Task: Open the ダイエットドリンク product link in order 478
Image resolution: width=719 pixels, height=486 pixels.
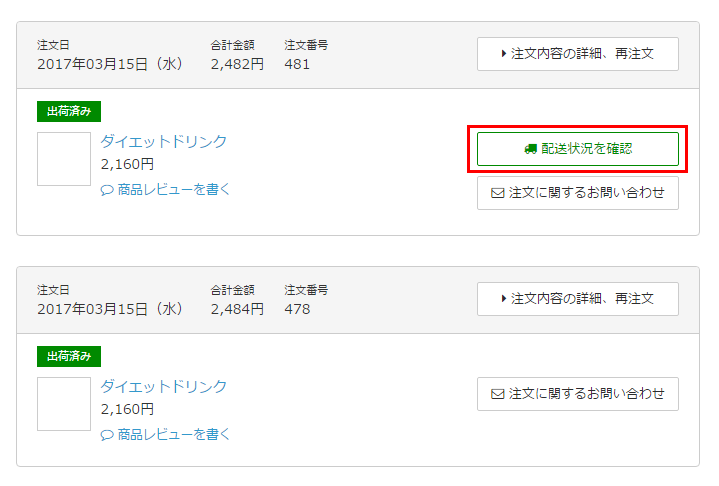Action: (x=163, y=387)
